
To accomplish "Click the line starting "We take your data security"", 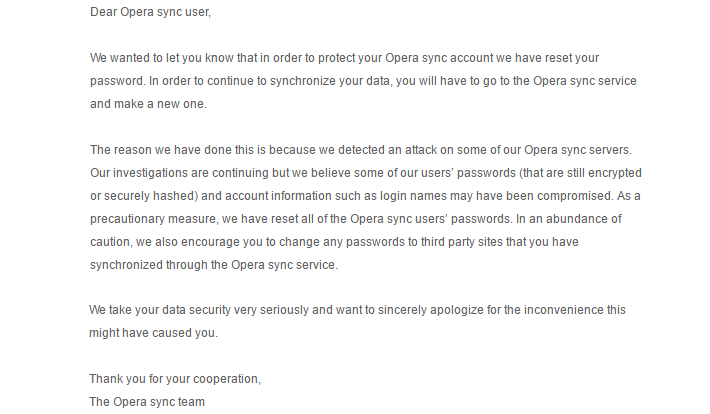I will (357, 310).
